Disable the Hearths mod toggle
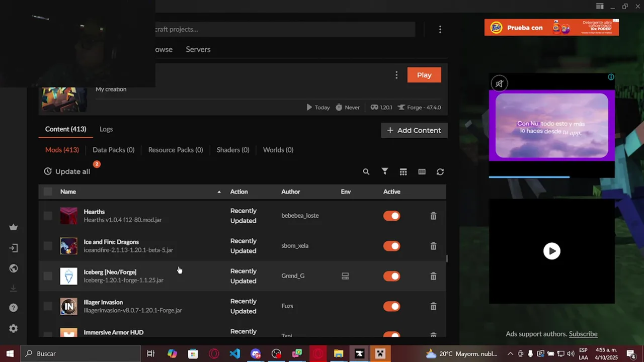 pos(391,216)
